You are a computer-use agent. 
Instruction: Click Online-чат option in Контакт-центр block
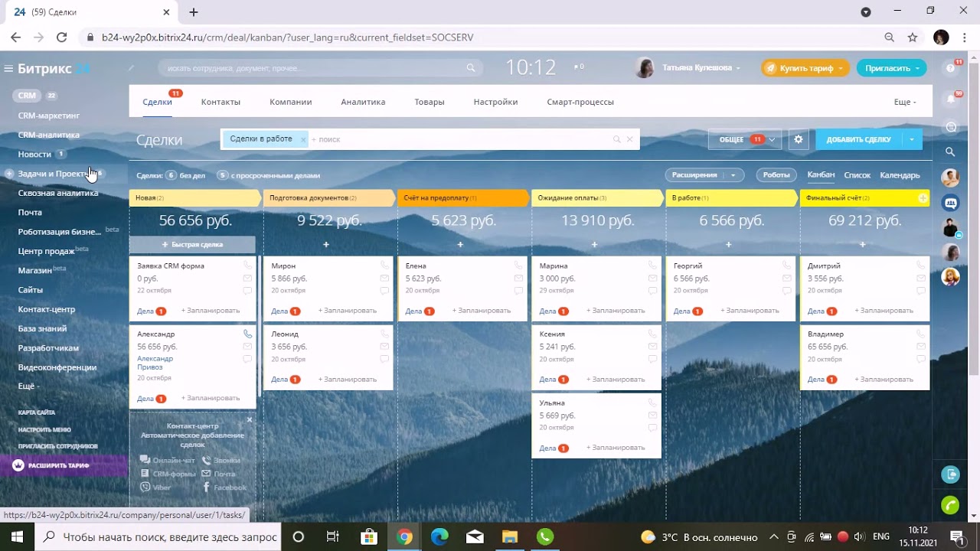(168, 461)
